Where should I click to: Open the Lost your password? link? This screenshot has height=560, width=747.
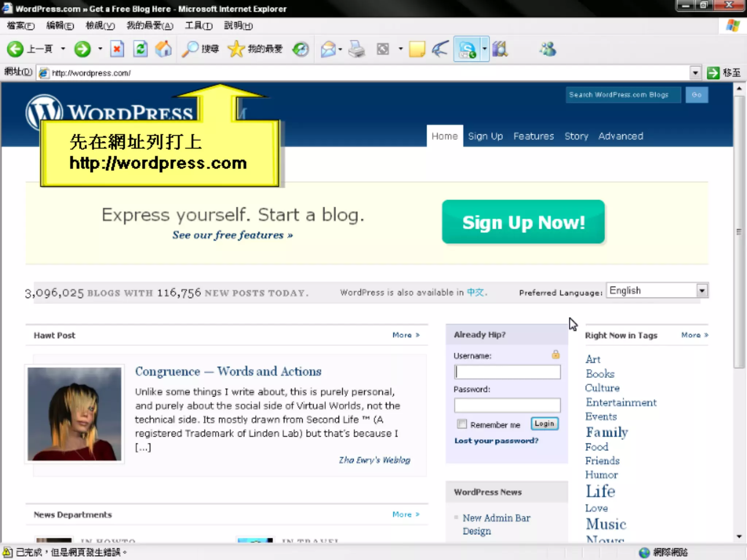(496, 441)
